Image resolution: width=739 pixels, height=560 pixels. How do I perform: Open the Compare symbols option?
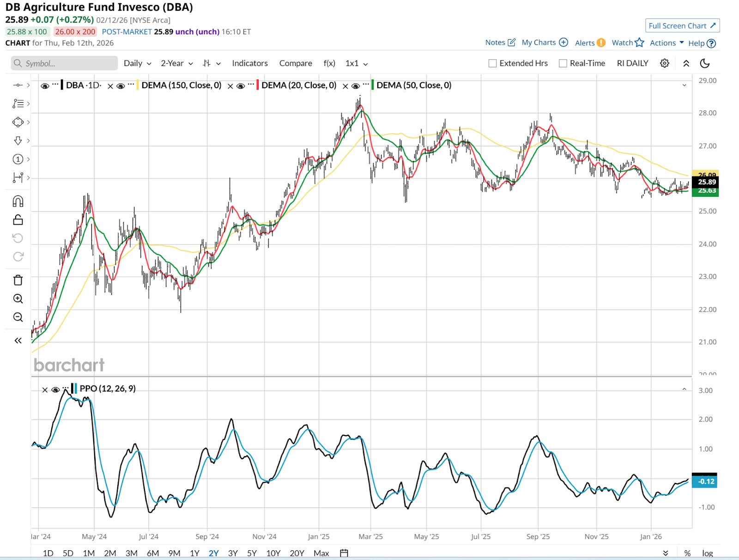[296, 63]
